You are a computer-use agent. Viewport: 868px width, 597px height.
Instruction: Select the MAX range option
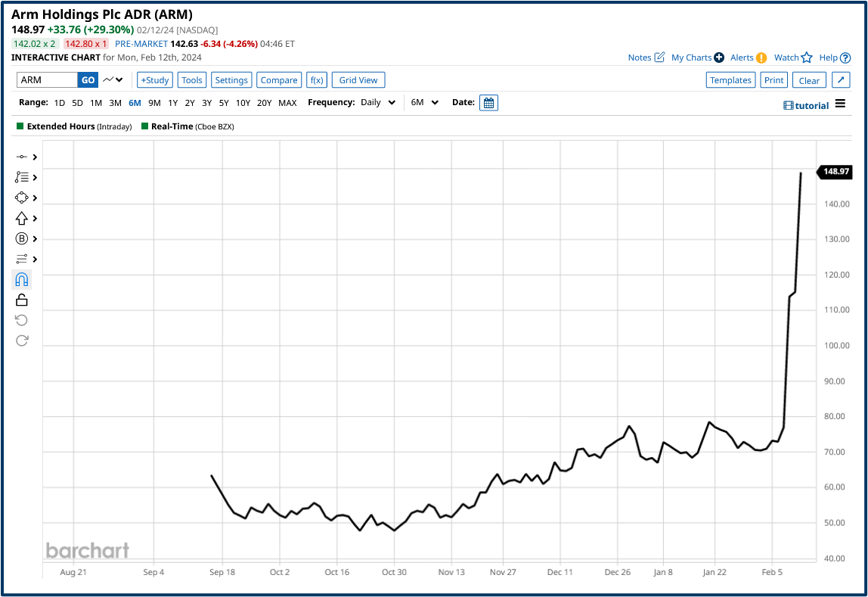287,102
